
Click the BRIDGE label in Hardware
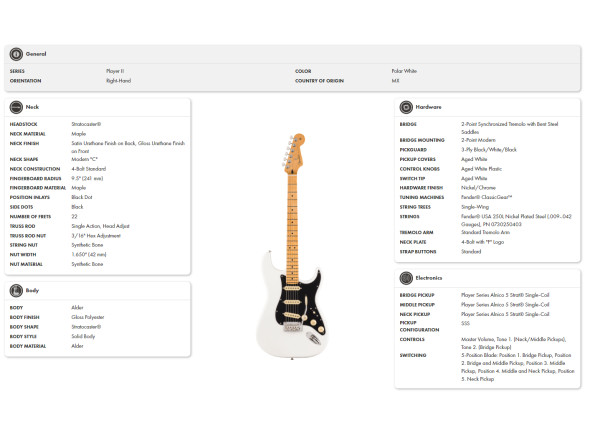point(408,124)
